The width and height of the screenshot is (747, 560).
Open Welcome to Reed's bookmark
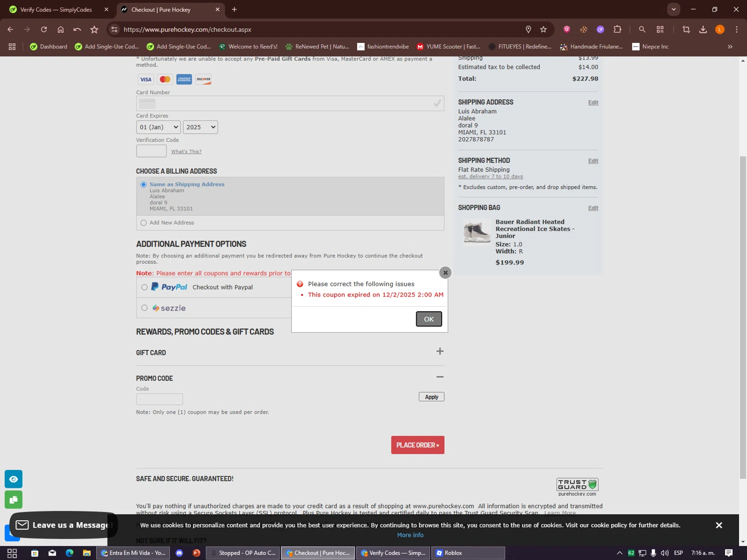pos(248,47)
